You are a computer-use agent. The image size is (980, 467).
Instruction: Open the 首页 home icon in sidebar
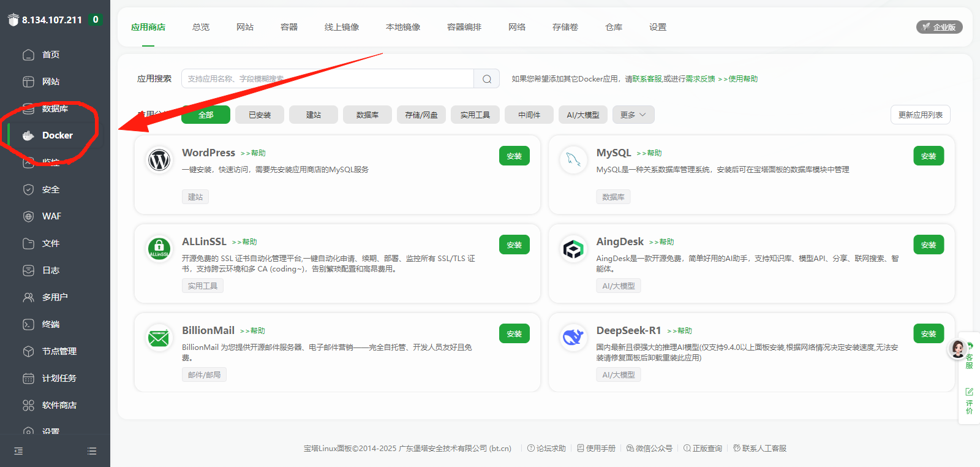click(28, 55)
